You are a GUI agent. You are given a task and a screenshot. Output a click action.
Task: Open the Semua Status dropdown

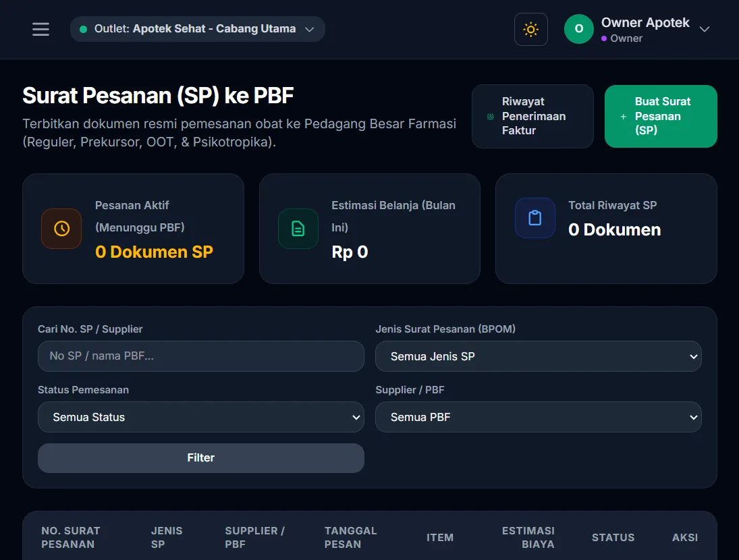[200, 417]
